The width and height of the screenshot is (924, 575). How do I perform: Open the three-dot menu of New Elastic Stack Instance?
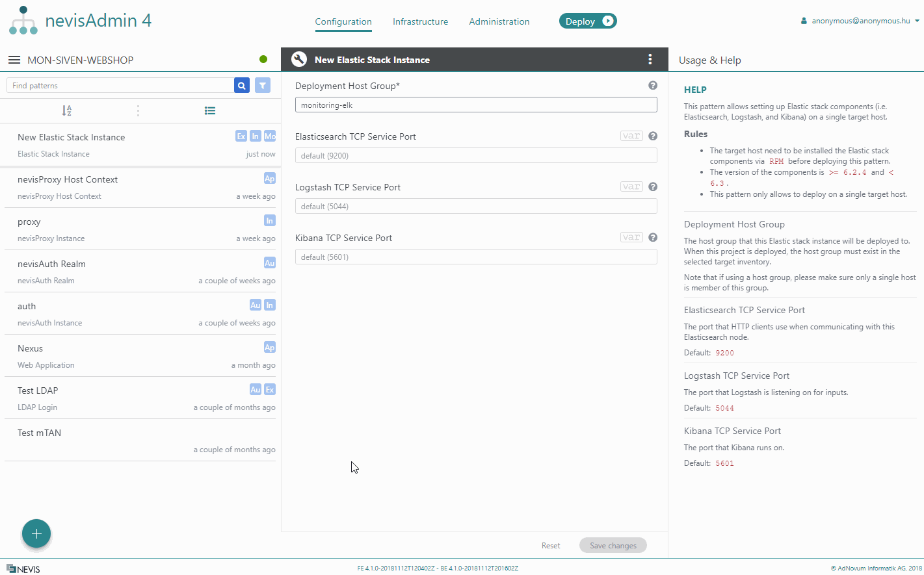pyautogui.click(x=650, y=59)
